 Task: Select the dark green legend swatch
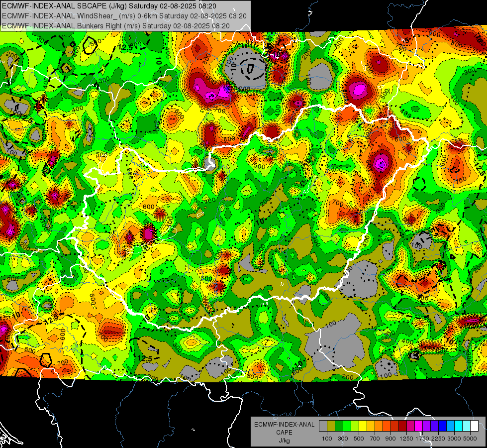[339, 426]
